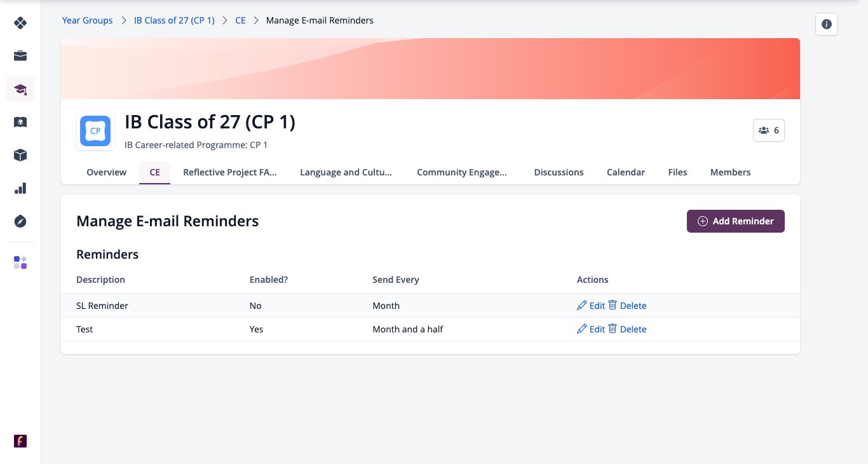Click the SL Reminder description cell
868x464 pixels.
click(x=102, y=306)
